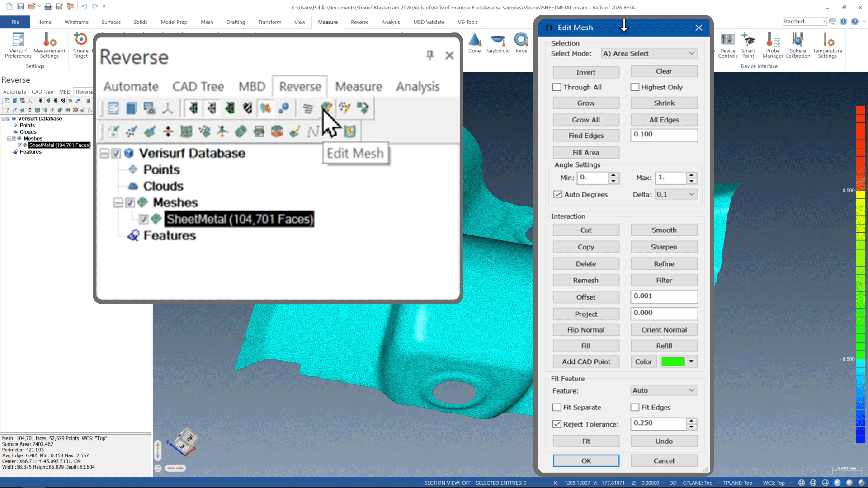Select the Torus measure feature icon
Viewport: 868px width, 488px height.
[x=521, y=43]
